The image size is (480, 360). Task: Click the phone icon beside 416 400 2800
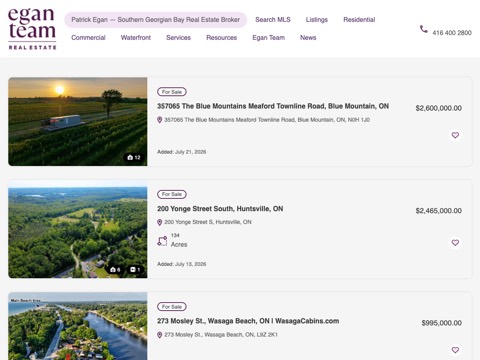pos(423,29)
